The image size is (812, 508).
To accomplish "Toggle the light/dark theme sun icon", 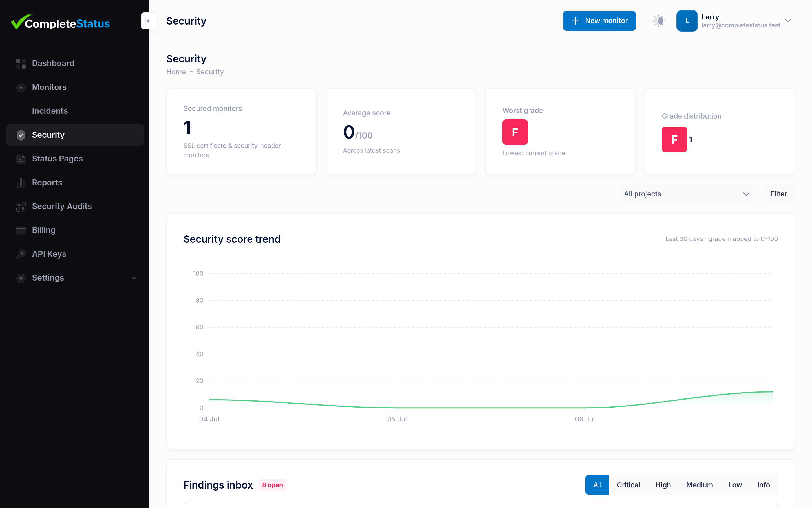I will (659, 21).
